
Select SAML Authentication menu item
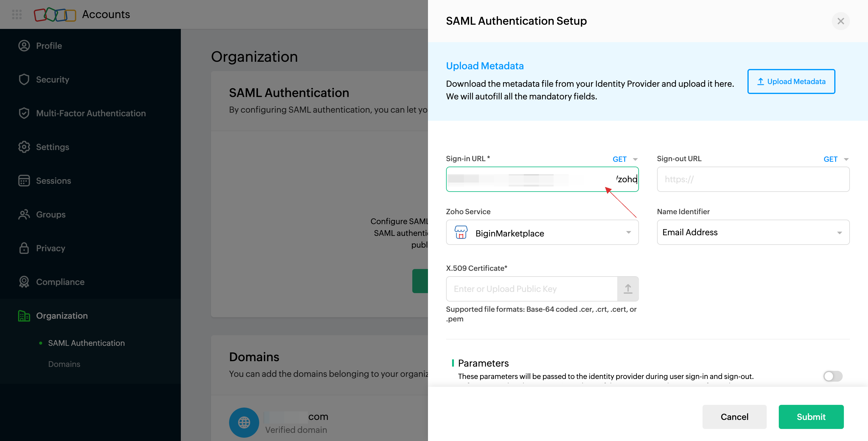86,342
